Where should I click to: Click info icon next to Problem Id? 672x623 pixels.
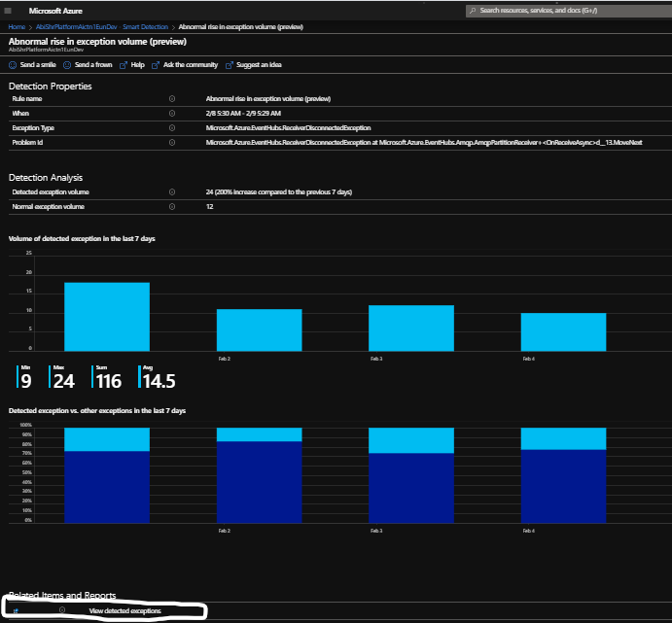tap(172, 143)
